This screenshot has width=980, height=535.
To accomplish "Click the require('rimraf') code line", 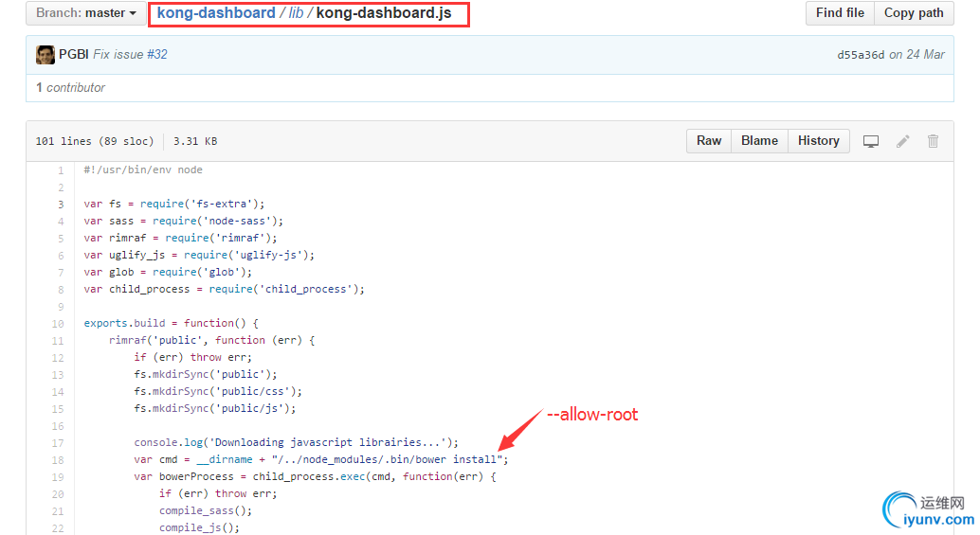I will tap(181, 238).
